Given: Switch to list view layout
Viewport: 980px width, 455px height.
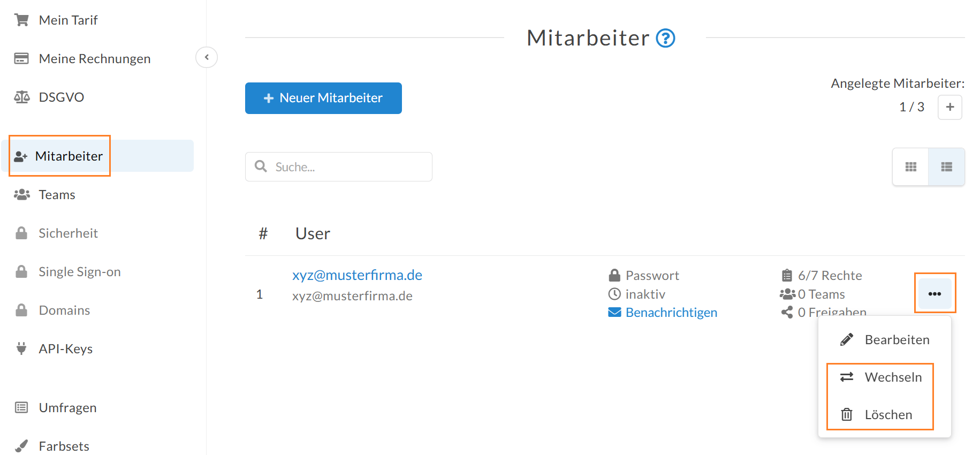Looking at the screenshot, I should (x=947, y=167).
